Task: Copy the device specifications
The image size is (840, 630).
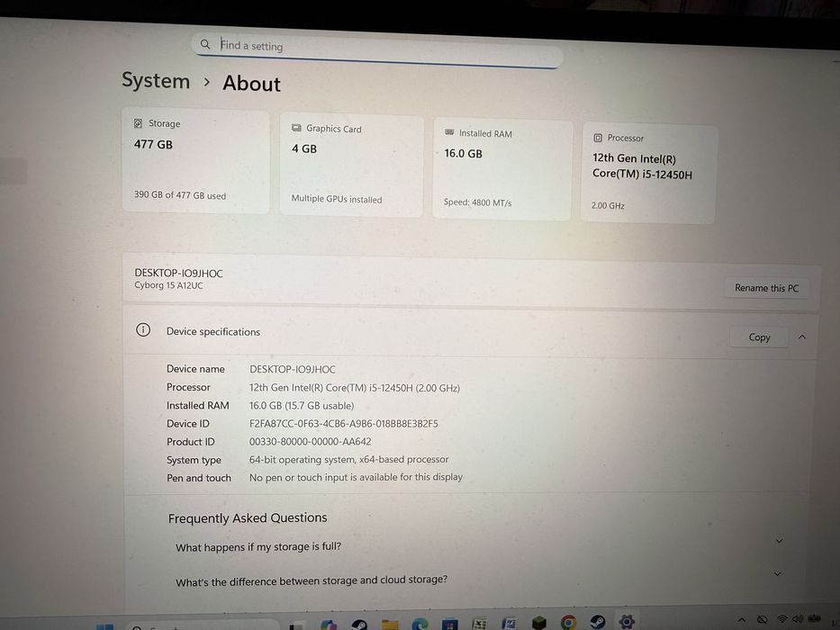Action: point(759,337)
